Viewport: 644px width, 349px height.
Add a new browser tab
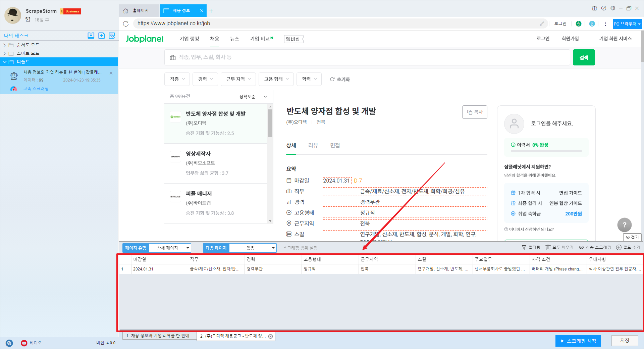click(x=211, y=11)
